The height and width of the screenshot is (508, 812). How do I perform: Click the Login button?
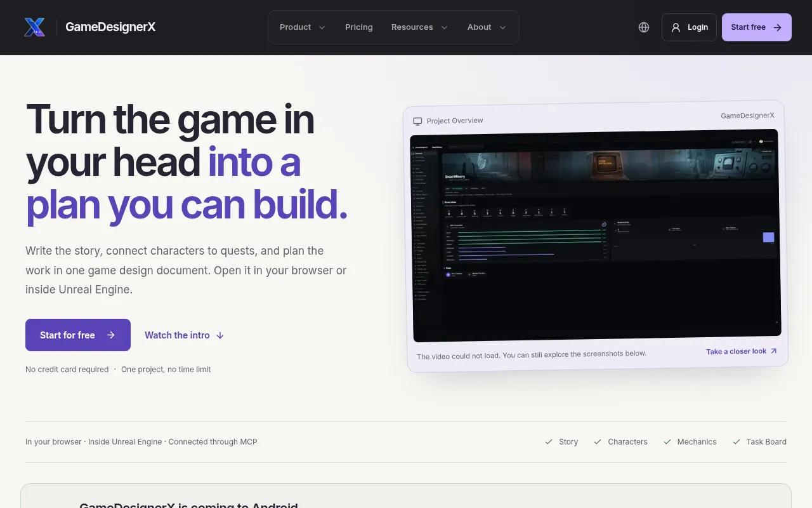tap(689, 27)
